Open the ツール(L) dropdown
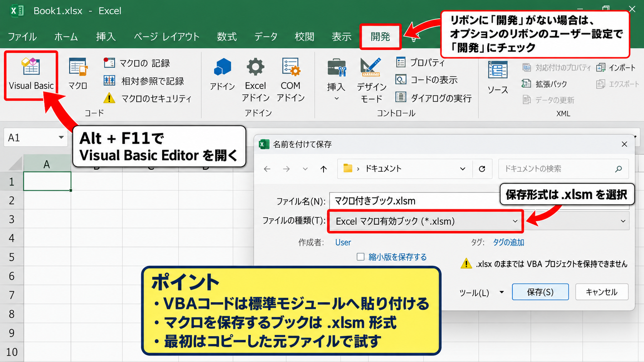This screenshot has height=362, width=644. coord(481,292)
